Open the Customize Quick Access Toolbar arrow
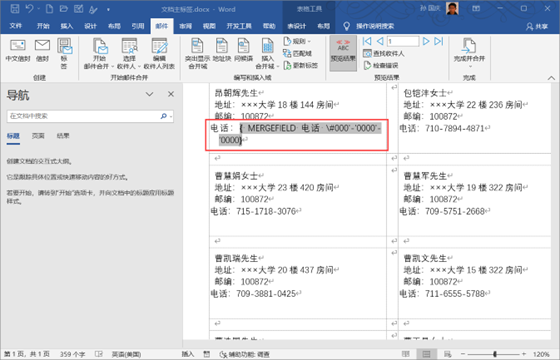The width and height of the screenshot is (560, 360). (x=108, y=10)
